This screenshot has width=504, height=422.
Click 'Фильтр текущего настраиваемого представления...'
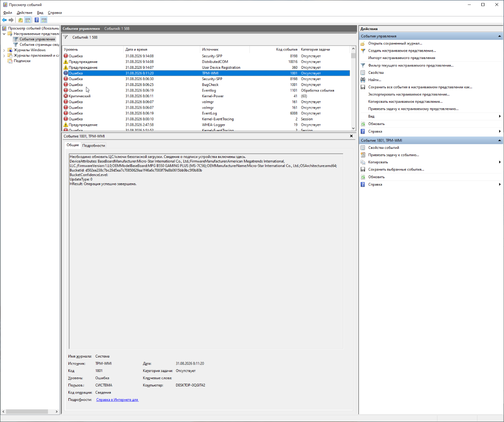pos(411,65)
